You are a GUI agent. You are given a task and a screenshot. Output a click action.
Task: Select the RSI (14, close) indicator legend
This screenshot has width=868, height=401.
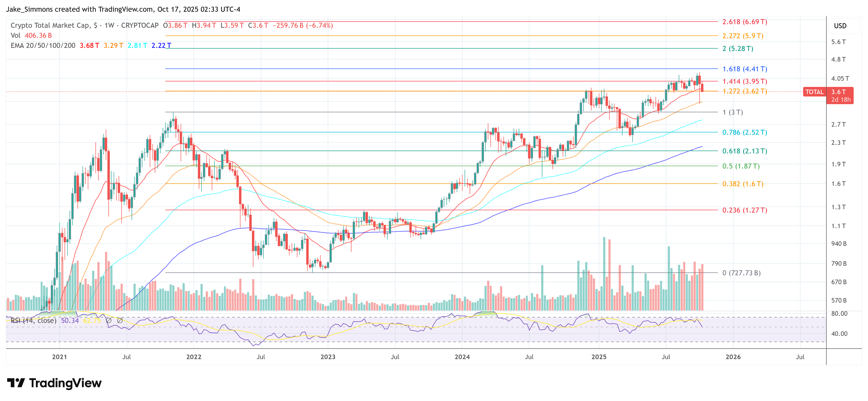point(33,320)
